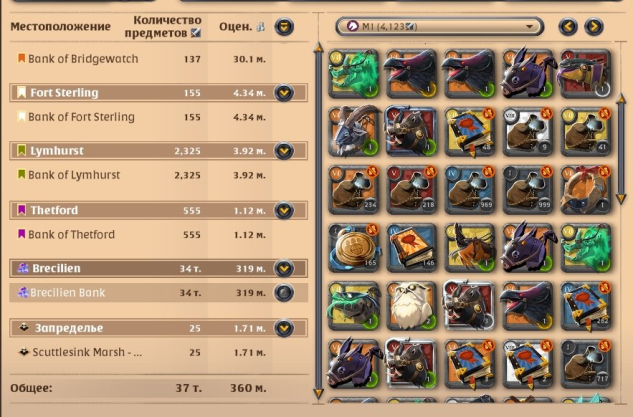This screenshot has width=633, height=417.
Task: Open the Bank of Thetford entry
Action: click(x=159, y=234)
